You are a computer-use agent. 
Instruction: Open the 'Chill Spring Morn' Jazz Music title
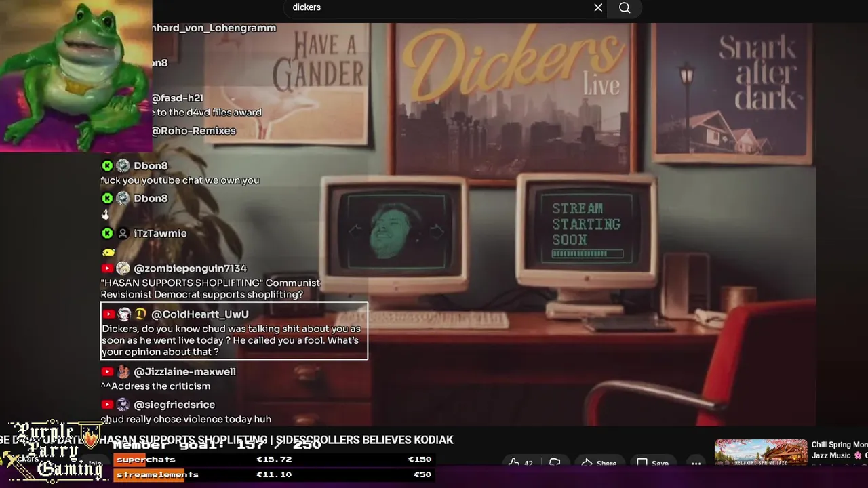[840, 450]
